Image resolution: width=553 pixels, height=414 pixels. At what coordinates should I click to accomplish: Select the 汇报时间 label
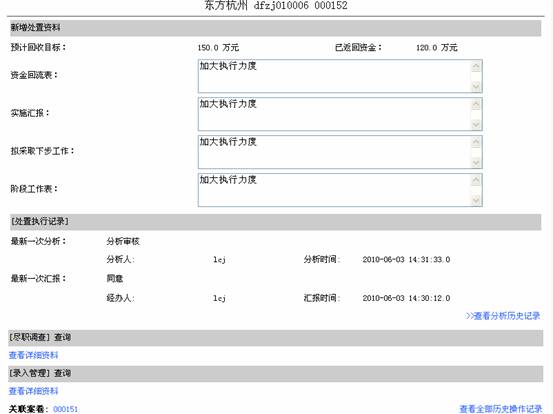point(322,298)
